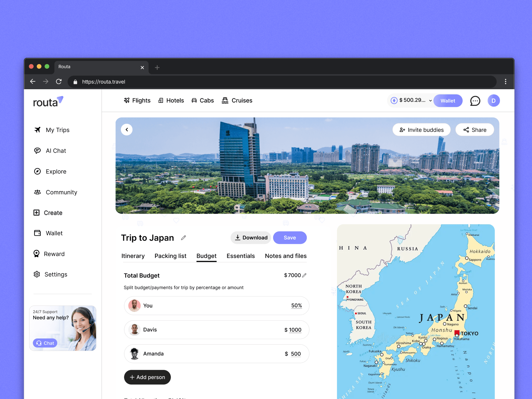
Task: Expand wallet balance dropdown
Action: [x=430, y=101]
